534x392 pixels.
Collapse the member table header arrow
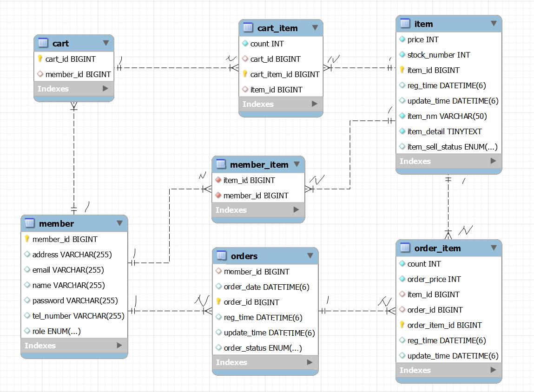coord(119,223)
